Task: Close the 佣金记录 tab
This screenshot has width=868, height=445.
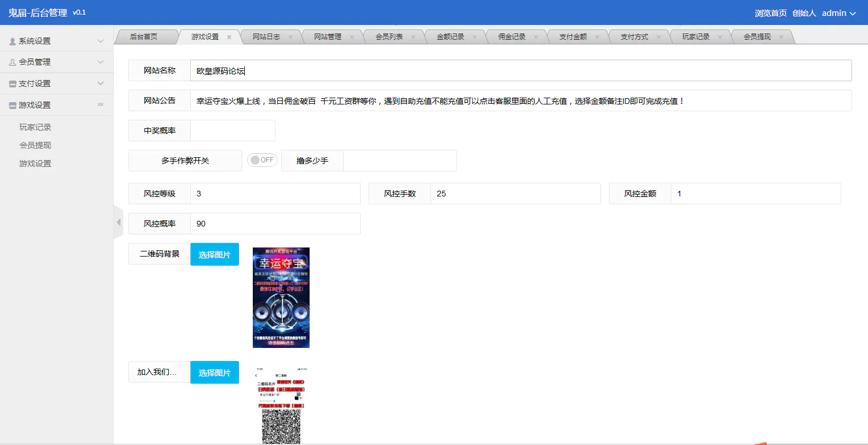Action: tap(536, 36)
